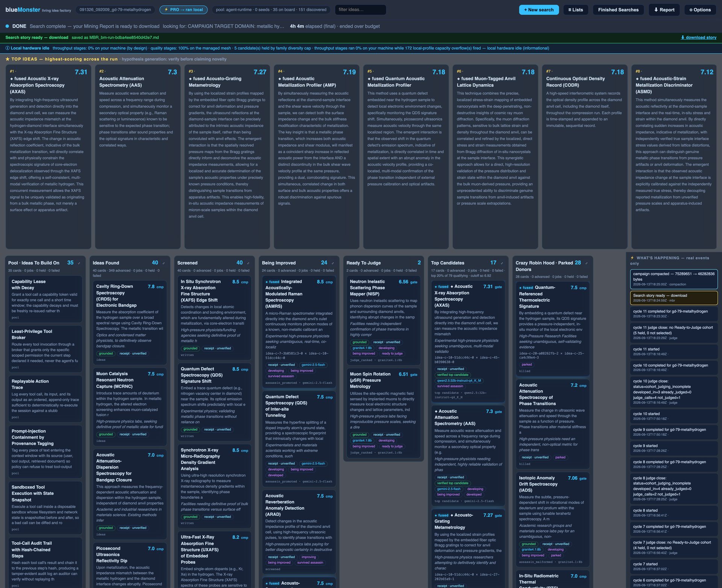The height and width of the screenshot is (588, 722).
Task: Open top idea #6 Muon-Tagged Anvil Lattice Dynamics card
Action: [495, 156]
